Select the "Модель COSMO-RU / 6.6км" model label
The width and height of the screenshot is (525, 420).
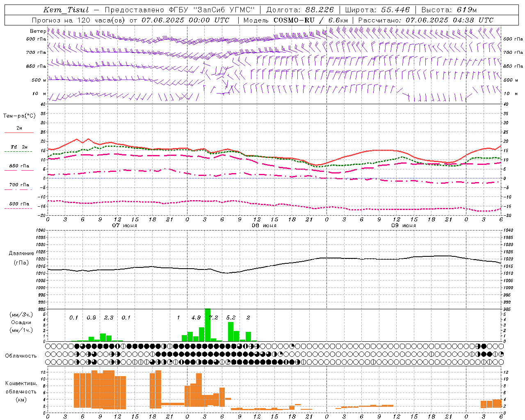pyautogui.click(x=296, y=20)
